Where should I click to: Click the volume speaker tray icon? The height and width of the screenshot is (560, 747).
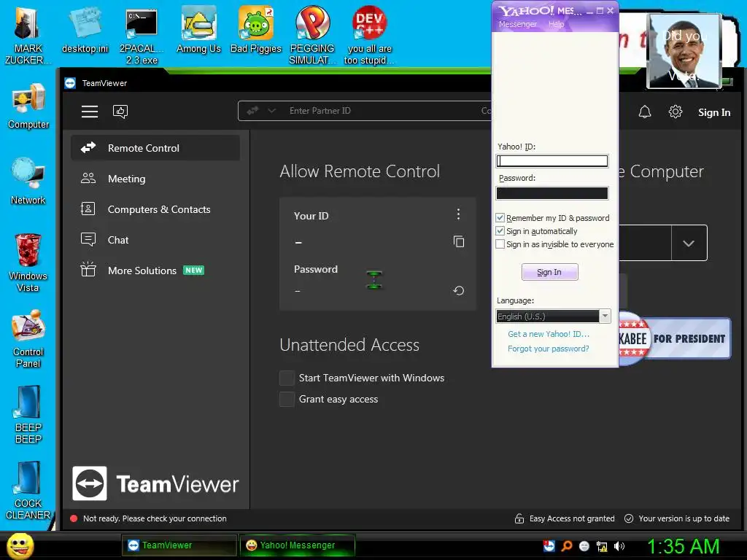(x=619, y=546)
